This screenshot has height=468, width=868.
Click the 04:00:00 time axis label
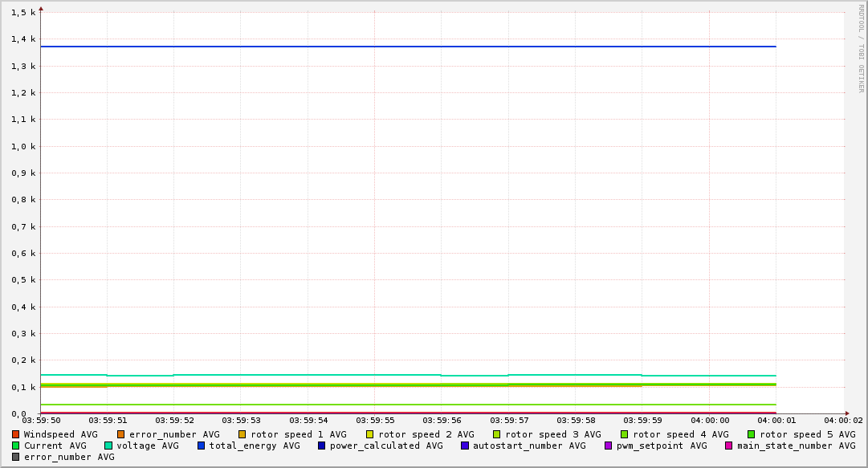pos(710,420)
